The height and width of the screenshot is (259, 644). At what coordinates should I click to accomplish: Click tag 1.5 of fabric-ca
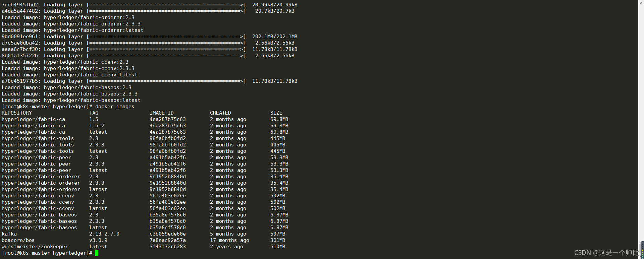[x=94, y=119]
